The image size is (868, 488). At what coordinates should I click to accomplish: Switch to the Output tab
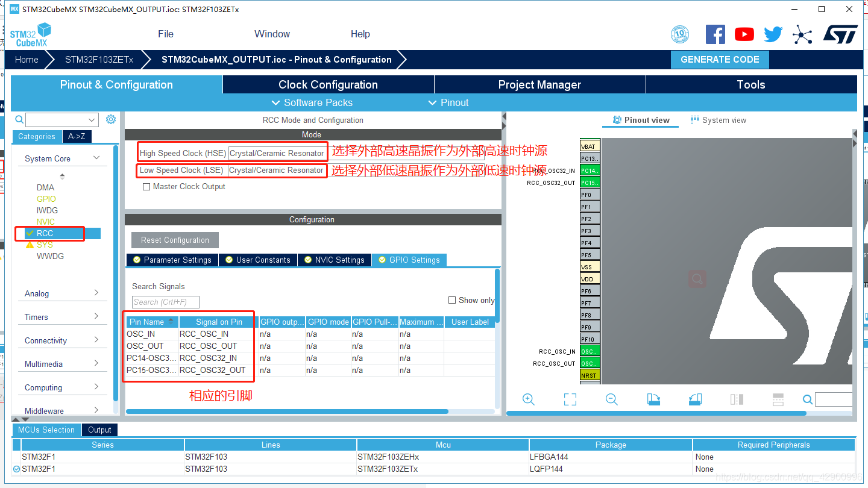(x=99, y=430)
